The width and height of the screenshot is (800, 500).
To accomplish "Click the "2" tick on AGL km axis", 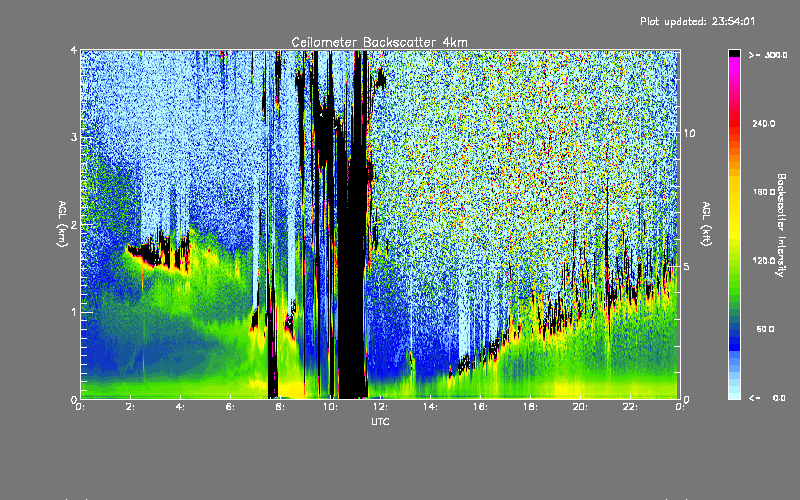I will pos(74,224).
